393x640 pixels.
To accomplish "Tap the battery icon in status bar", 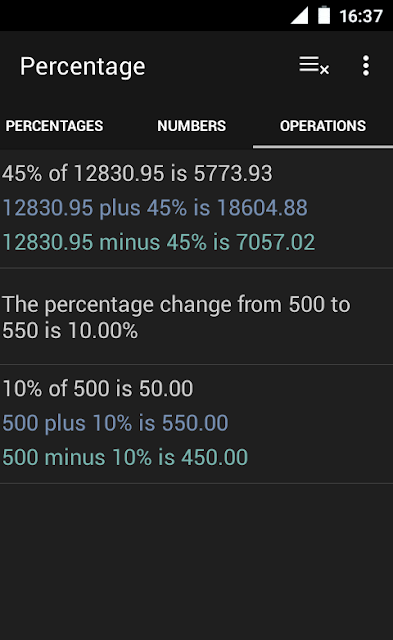I will coord(324,16).
